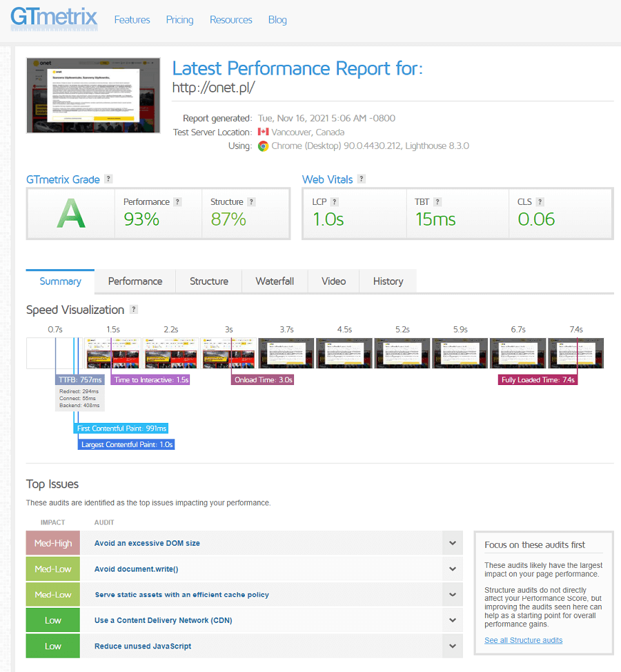This screenshot has height=672, width=621.
Task: Click the Vancouver, Canada location text
Action: pos(308,132)
